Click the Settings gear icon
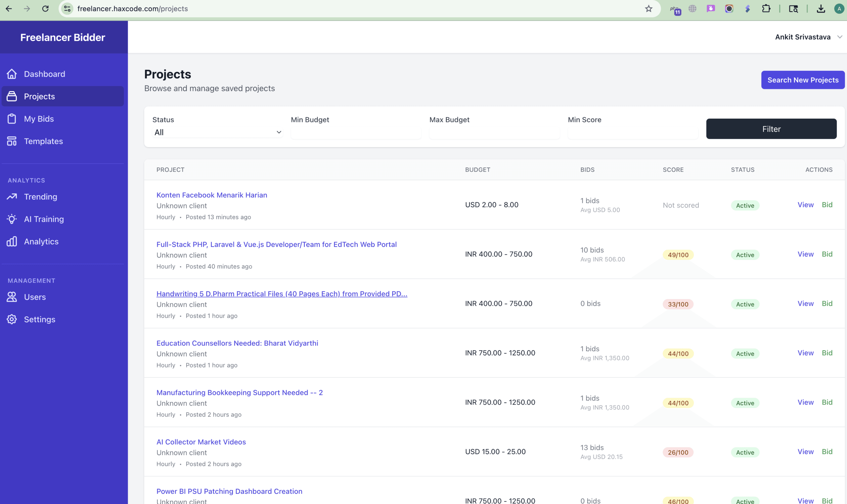The width and height of the screenshot is (847, 504). 12,319
